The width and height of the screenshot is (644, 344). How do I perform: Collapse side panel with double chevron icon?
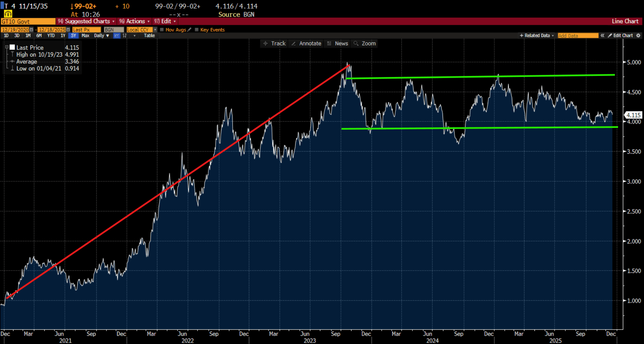(603, 36)
